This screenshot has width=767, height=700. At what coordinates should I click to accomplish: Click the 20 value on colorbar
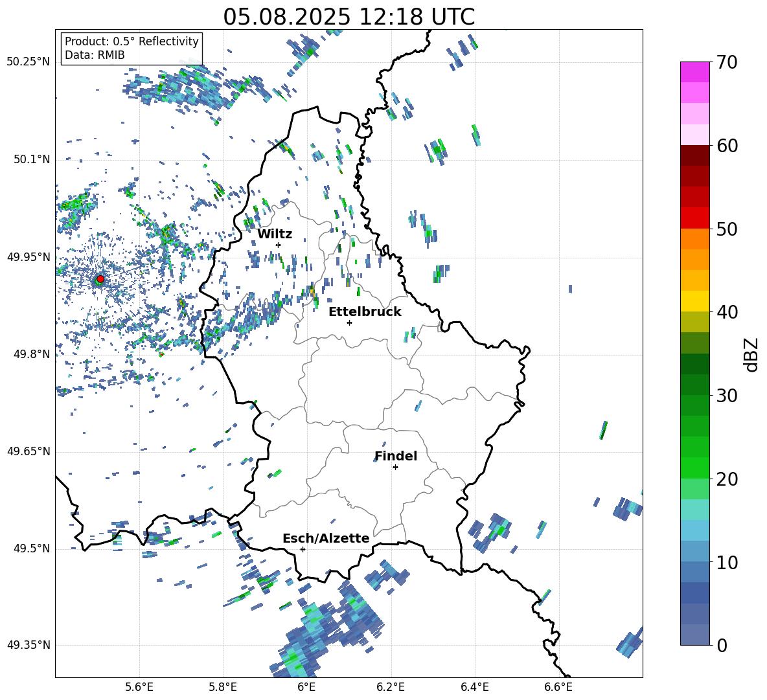(727, 479)
